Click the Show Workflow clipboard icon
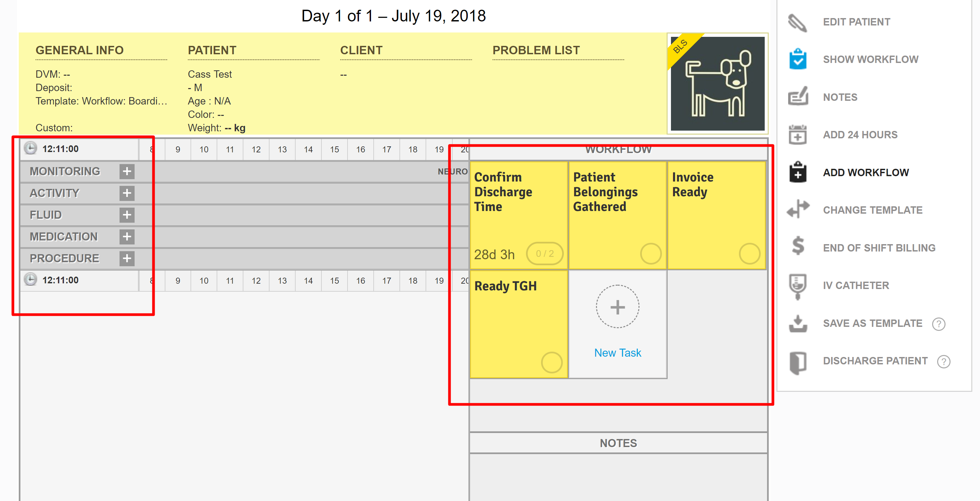This screenshot has height=501, width=980. [798, 59]
